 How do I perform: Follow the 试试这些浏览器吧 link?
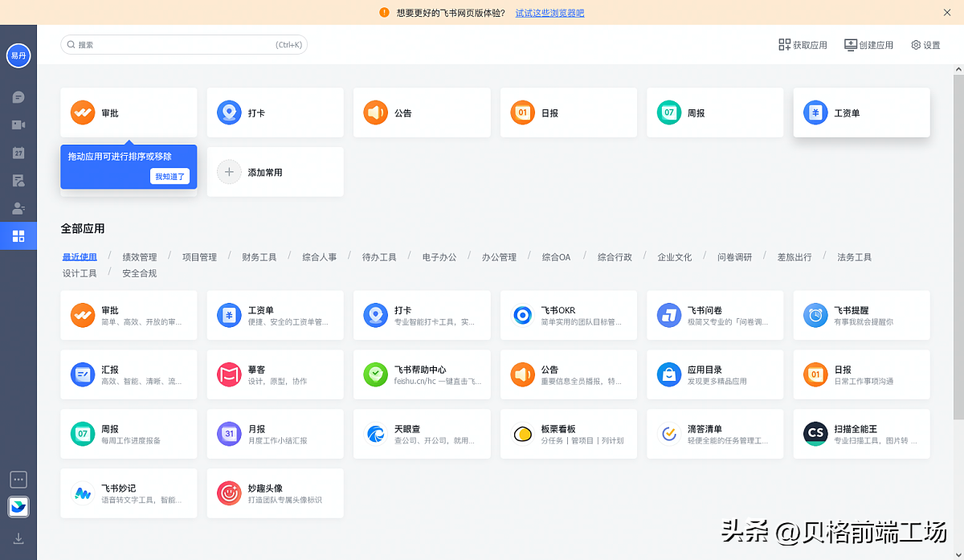click(549, 13)
